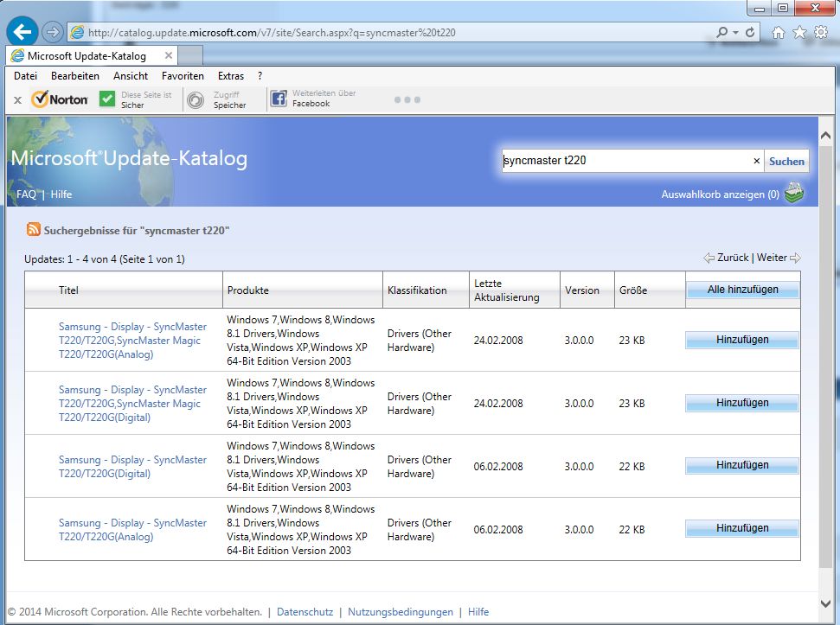Open favorites star icon
Viewport: 840px width, 625px height.
[799, 33]
